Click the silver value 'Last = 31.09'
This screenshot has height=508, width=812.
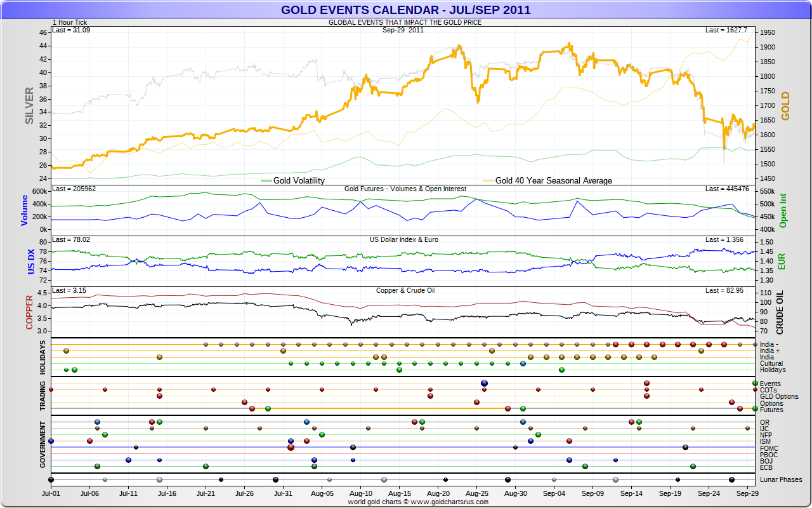71,30
